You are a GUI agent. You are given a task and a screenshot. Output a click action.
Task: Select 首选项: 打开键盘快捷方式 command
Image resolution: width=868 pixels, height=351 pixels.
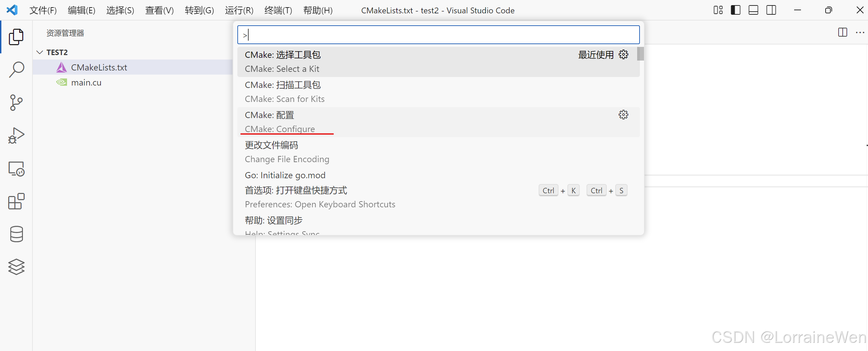[x=438, y=197]
